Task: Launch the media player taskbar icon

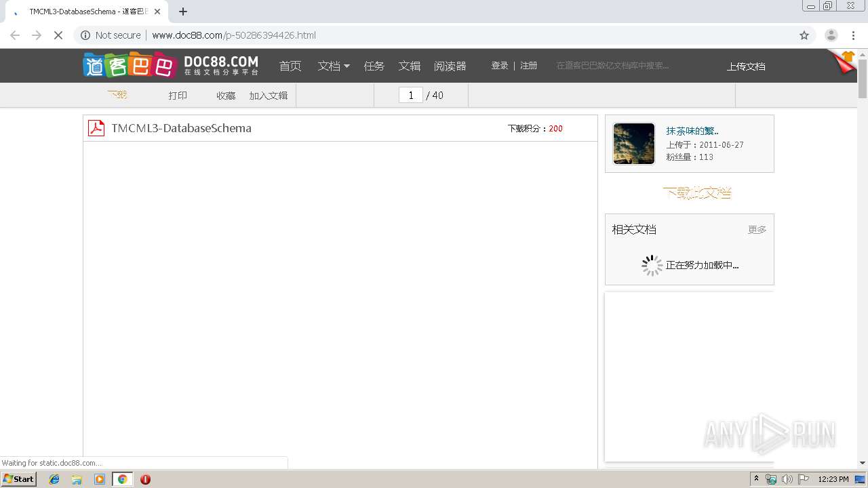Action: tap(100, 479)
